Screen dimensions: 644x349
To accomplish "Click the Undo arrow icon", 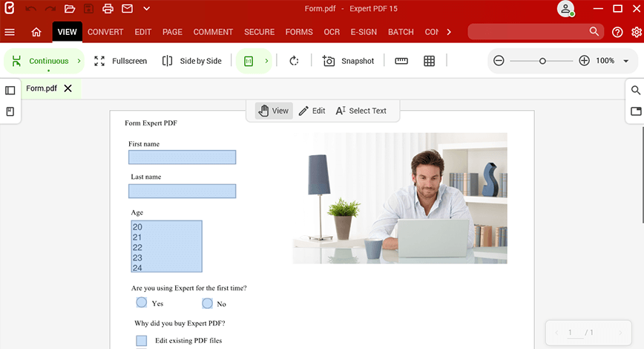I will (x=31, y=9).
